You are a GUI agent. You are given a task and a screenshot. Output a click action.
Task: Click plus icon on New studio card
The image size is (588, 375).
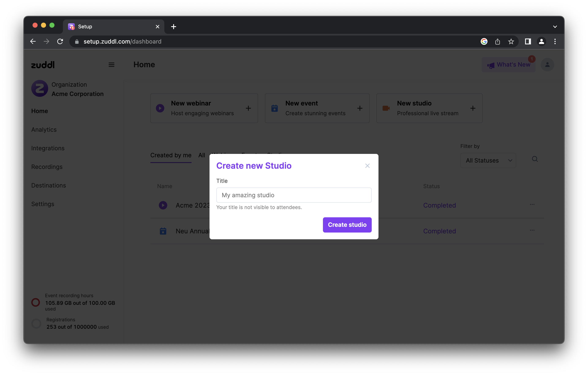(473, 108)
